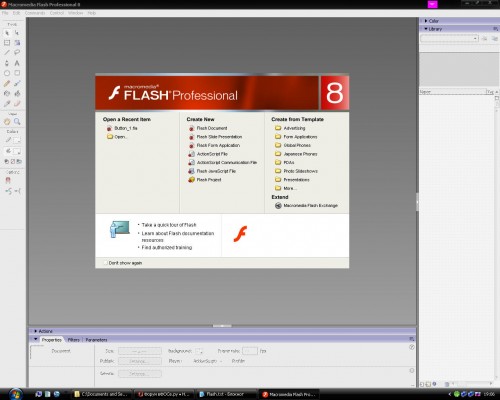
Task: Open the Commands menu
Action: pyautogui.click(x=35, y=13)
